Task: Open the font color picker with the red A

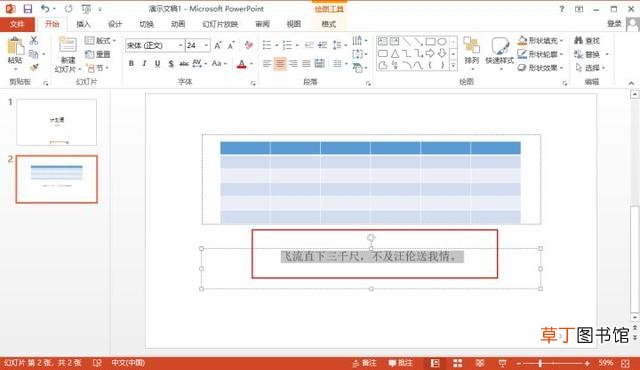Action: point(242,64)
